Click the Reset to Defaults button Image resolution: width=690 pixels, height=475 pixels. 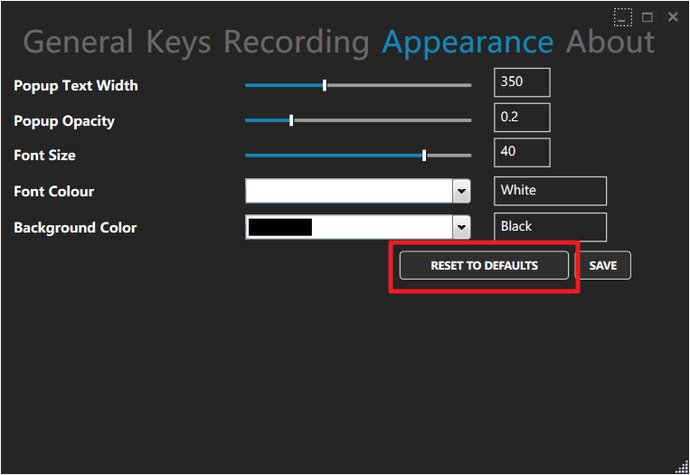(x=484, y=265)
